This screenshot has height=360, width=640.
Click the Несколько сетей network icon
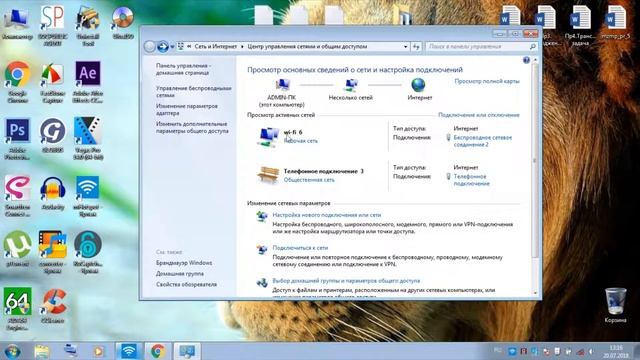click(x=351, y=85)
